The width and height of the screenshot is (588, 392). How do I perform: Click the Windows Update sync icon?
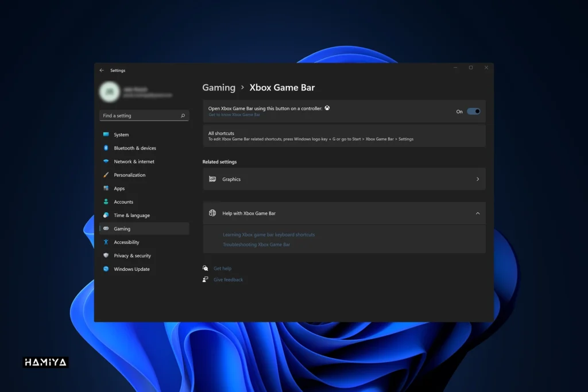pos(106,269)
